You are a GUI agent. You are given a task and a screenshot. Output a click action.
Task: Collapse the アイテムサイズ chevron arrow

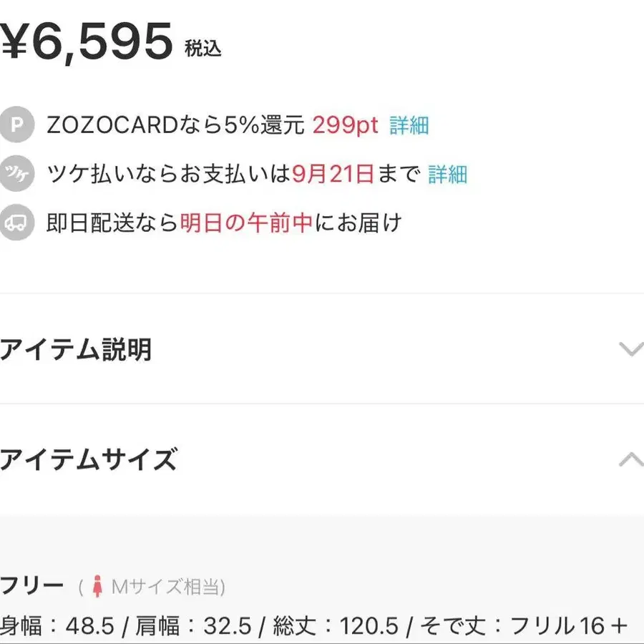pyautogui.click(x=632, y=459)
